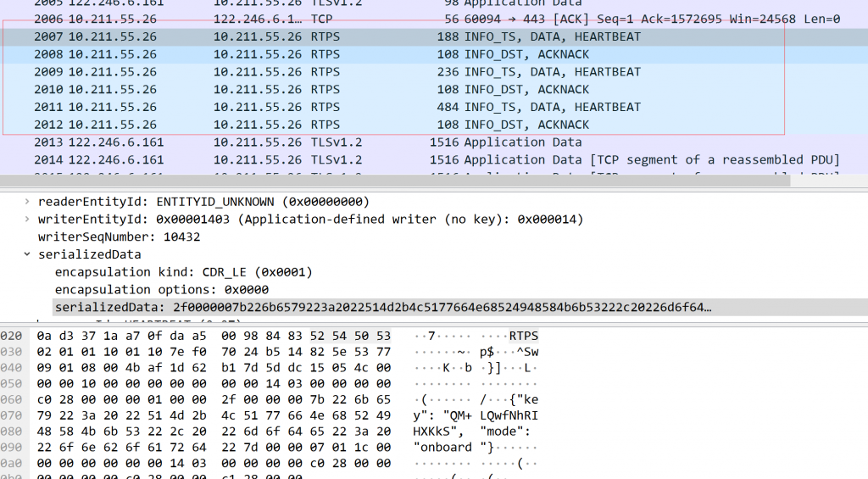Select packet 2010 ACKNACK row
This screenshot has height=479, width=868.
click(x=339, y=89)
